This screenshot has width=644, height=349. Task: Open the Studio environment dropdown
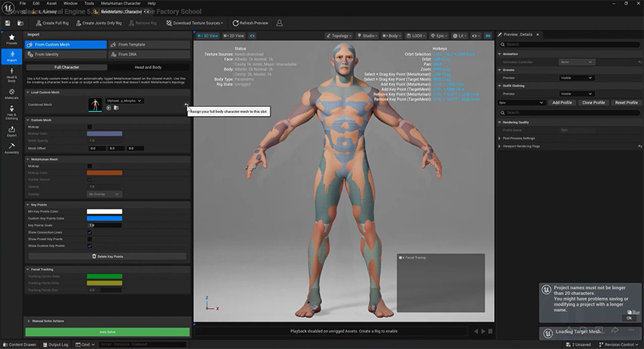(367, 36)
